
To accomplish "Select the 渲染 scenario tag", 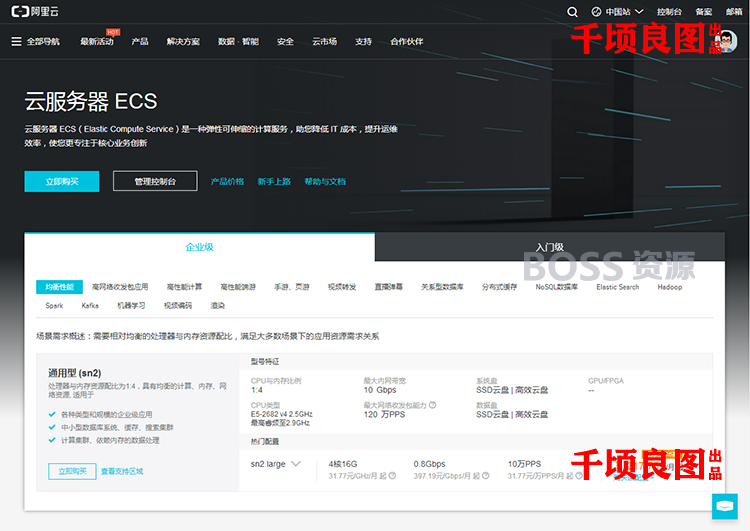I will click(x=217, y=306).
